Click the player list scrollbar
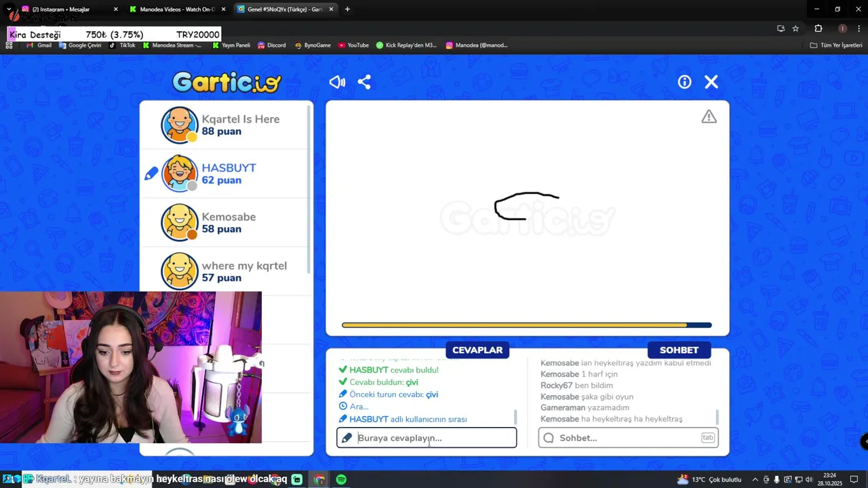Viewport: 868px width, 488px height. click(x=310, y=190)
